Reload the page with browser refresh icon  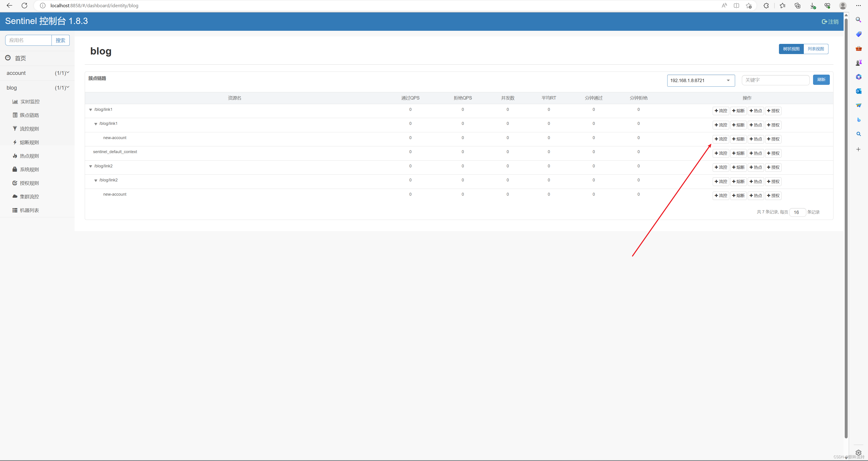coord(24,5)
